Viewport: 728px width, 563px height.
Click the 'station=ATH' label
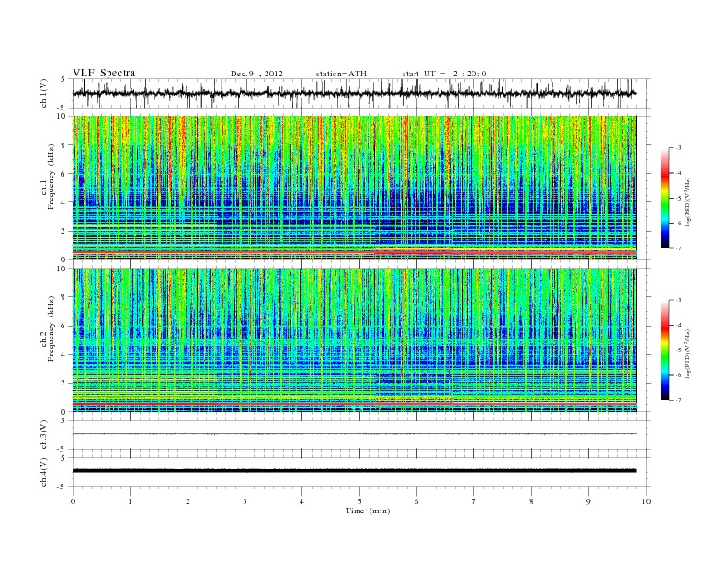tap(341, 74)
